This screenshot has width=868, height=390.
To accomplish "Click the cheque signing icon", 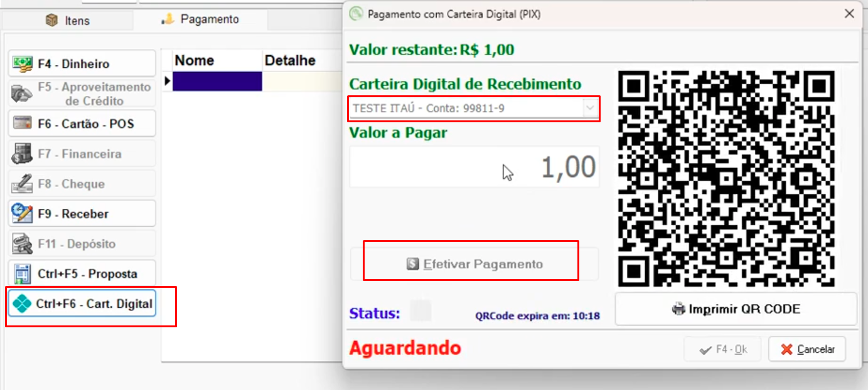I will click(23, 184).
